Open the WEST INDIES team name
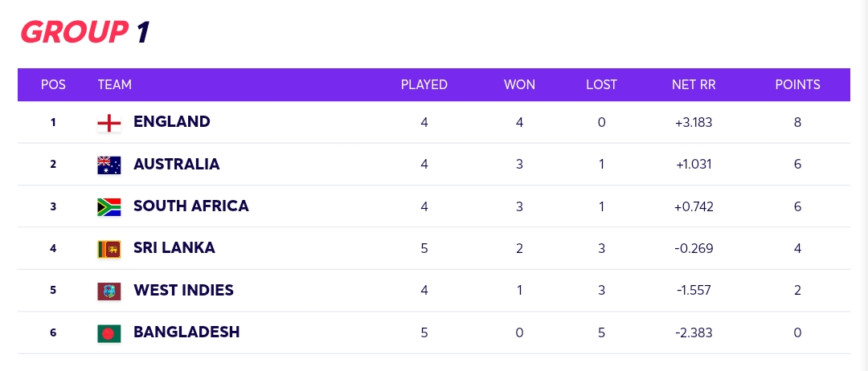 pyautogui.click(x=183, y=290)
